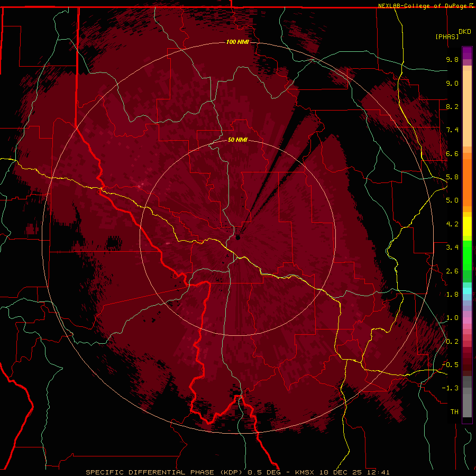476x476 pixels.
Task: Click the -1.3 value on color scale
Action: [x=451, y=388]
